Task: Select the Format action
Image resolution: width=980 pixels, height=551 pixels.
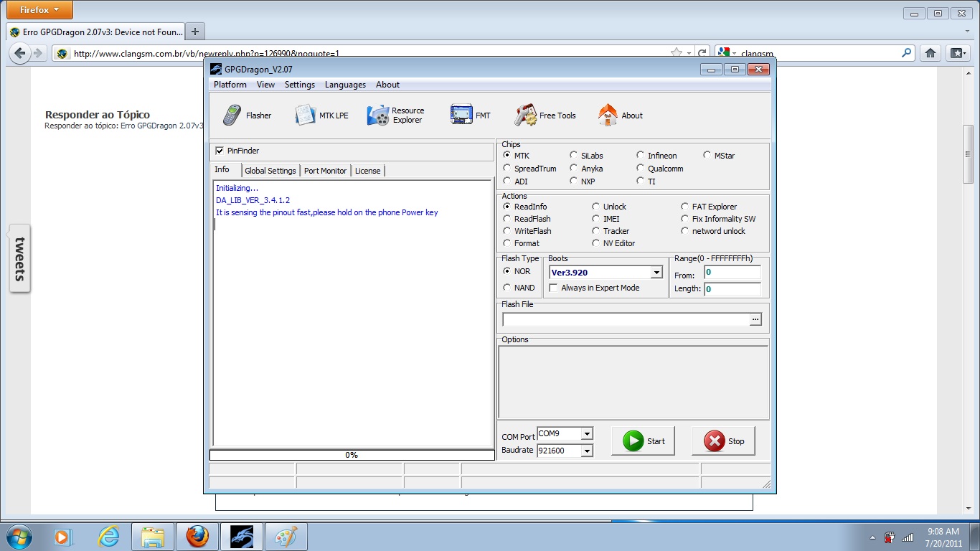Action: tap(507, 243)
